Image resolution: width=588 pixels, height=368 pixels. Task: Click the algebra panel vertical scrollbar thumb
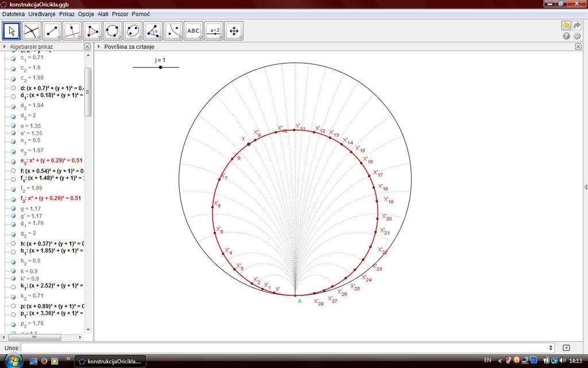tap(88, 92)
